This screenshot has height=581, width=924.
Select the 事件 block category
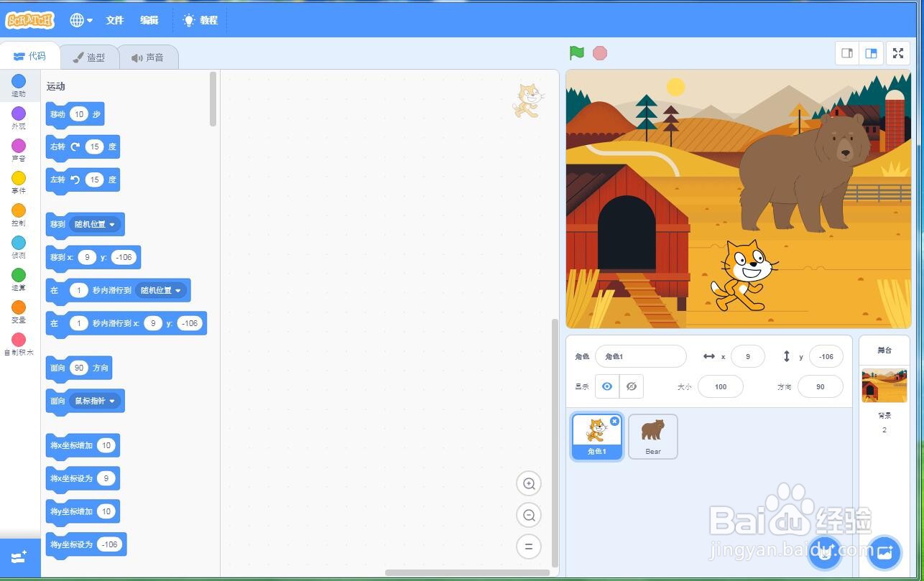pos(19,182)
